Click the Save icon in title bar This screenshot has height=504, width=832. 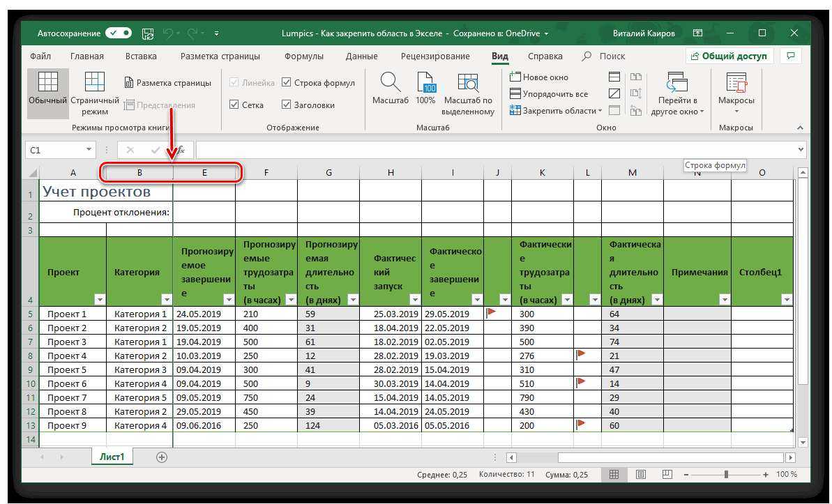148,33
